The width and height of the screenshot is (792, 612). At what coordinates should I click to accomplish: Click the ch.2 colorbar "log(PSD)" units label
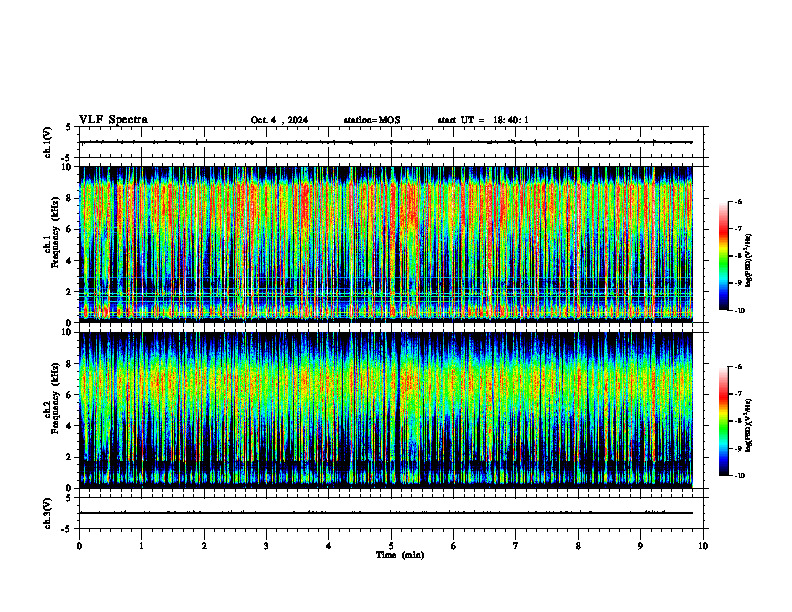tap(749, 425)
